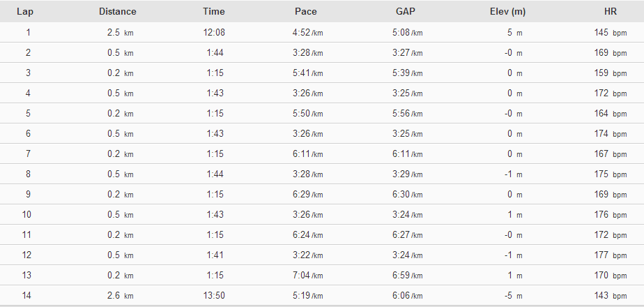Click the -5 m elevation value
The image size is (644, 307).
point(514,296)
